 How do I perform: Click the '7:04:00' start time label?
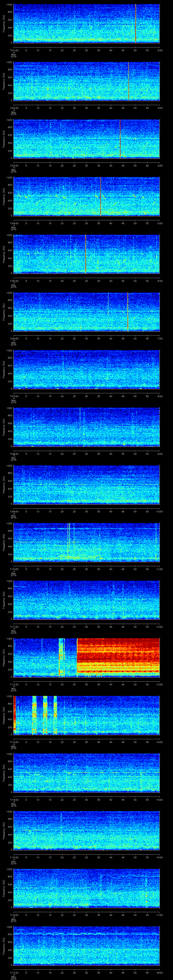click(14, 223)
